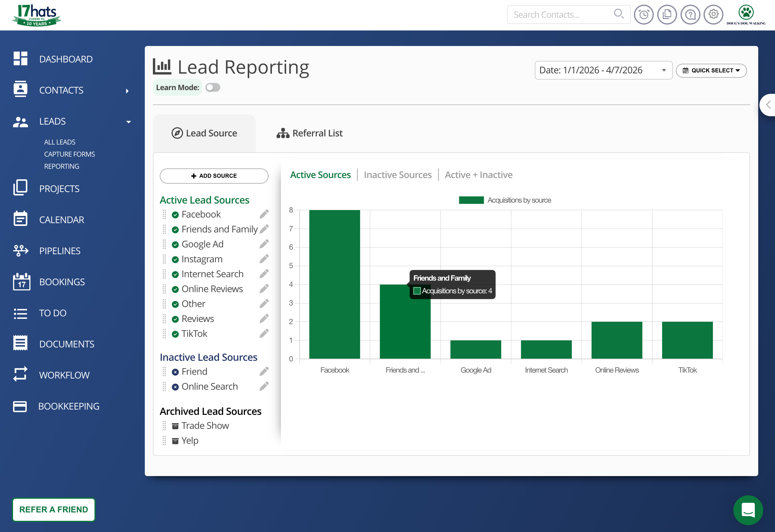The height and width of the screenshot is (532, 775).
Task: Click the documents copy icon in header
Action: point(666,15)
